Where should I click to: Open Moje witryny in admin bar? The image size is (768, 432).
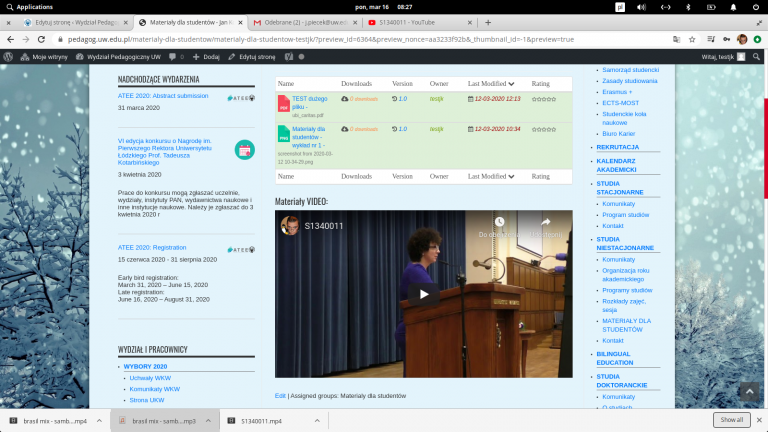point(44,57)
